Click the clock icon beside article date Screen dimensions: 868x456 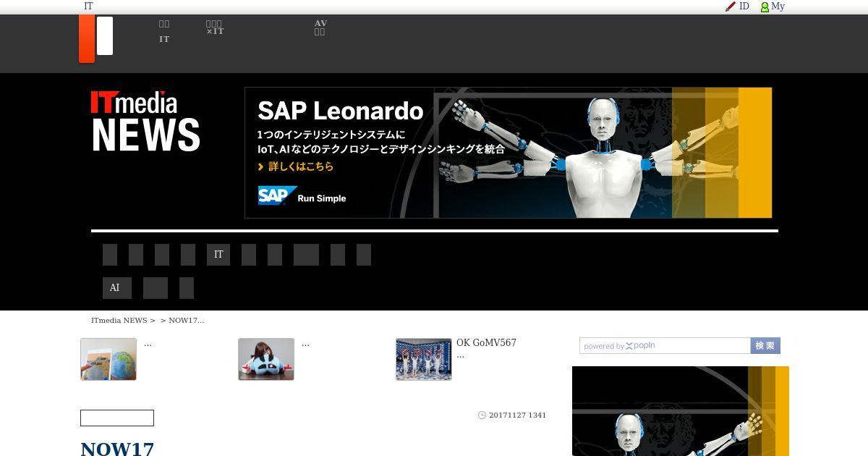tap(482, 415)
